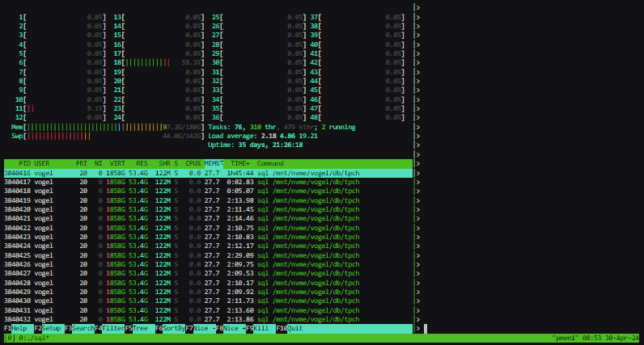Click the Swp usage meter bar
The width and height of the screenshot is (644, 345).
click(x=107, y=137)
